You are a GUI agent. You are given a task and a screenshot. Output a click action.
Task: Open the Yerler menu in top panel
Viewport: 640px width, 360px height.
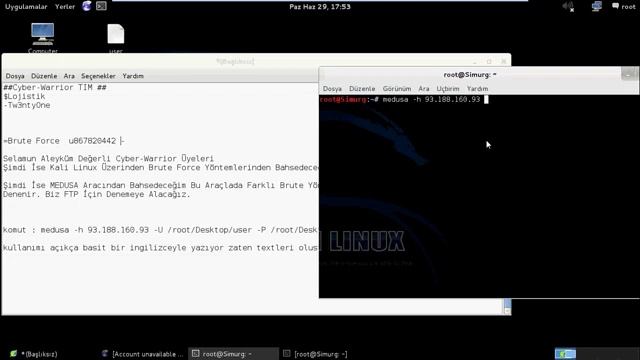(65, 7)
